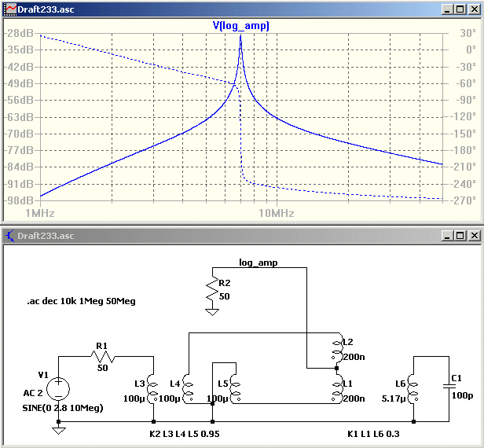Select inductor L3 symbol
Image resolution: width=484 pixels, height=448 pixels.
pyautogui.click(x=152, y=389)
